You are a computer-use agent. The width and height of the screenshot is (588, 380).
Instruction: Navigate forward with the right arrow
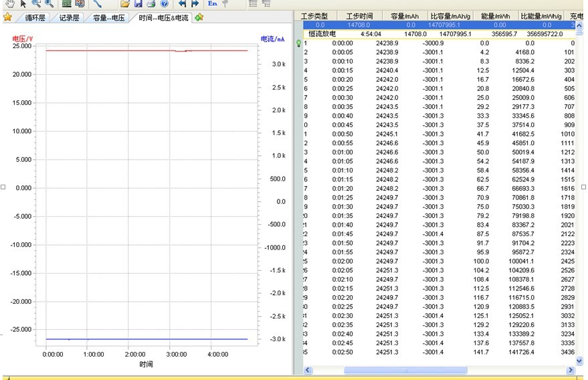pyautogui.click(x=195, y=3)
